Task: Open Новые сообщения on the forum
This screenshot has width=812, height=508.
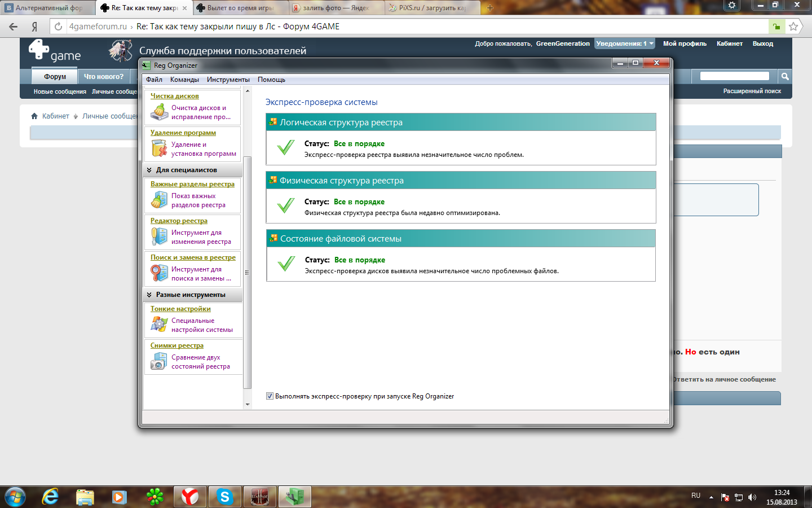Action: (x=60, y=91)
